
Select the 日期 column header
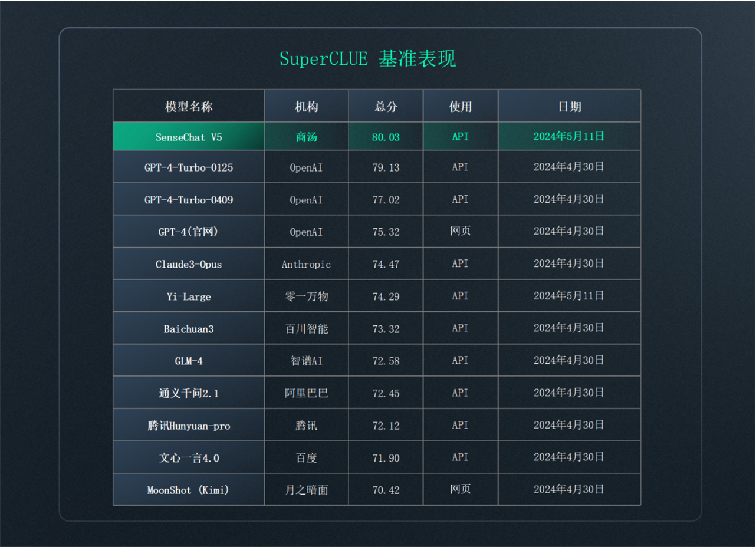tap(569, 107)
